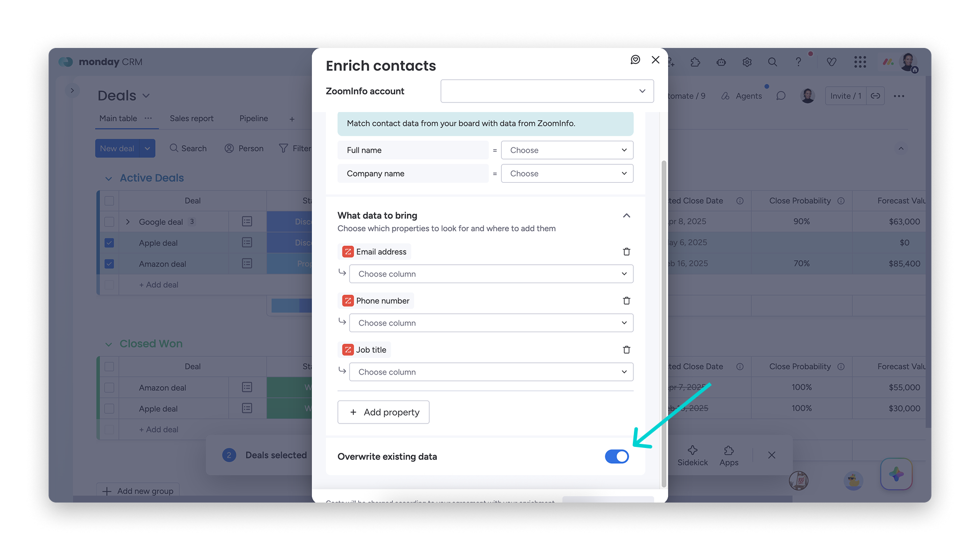Viewport: 980px width, 551px height.
Task: Select all deals in Active Deals header checkbox
Action: pos(109,201)
